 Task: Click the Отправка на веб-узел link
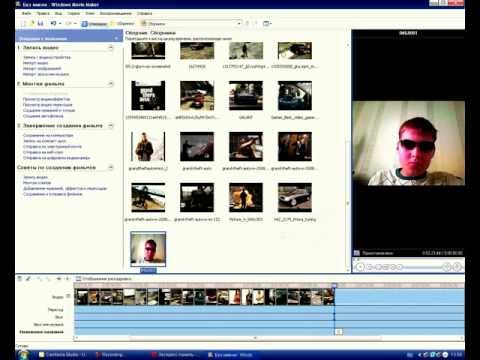pos(43,152)
